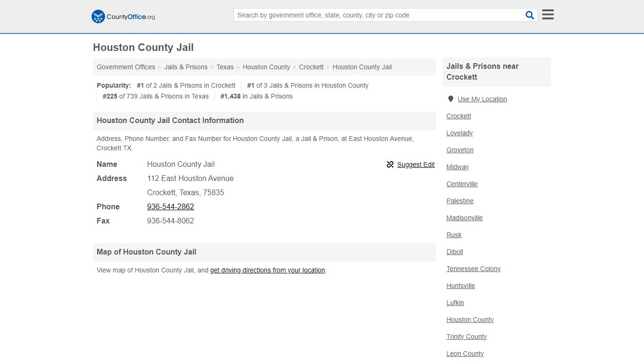Image resolution: width=644 pixels, height=362 pixels.
Task: Open Lufkin jails link
Action: tap(455, 303)
